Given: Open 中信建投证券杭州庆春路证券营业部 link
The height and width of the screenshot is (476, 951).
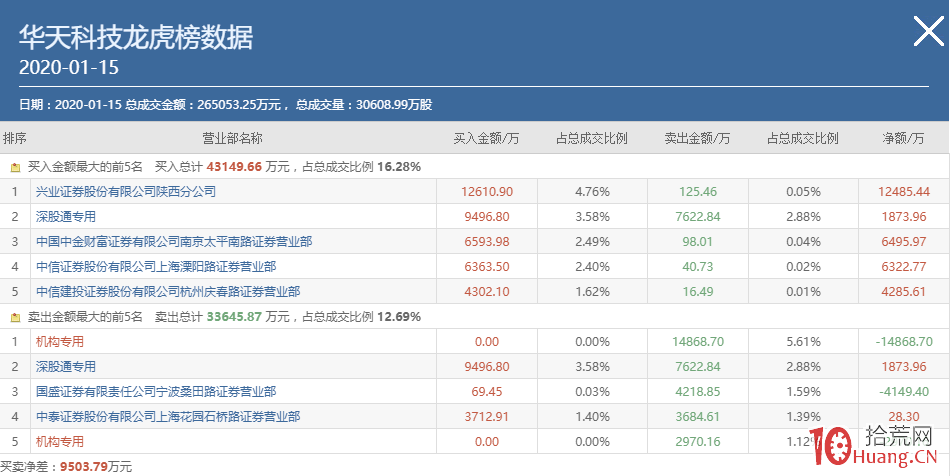Looking at the screenshot, I should point(168,292).
